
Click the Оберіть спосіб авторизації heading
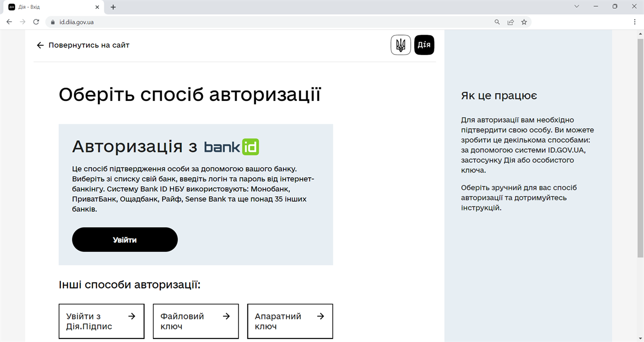pos(190,95)
